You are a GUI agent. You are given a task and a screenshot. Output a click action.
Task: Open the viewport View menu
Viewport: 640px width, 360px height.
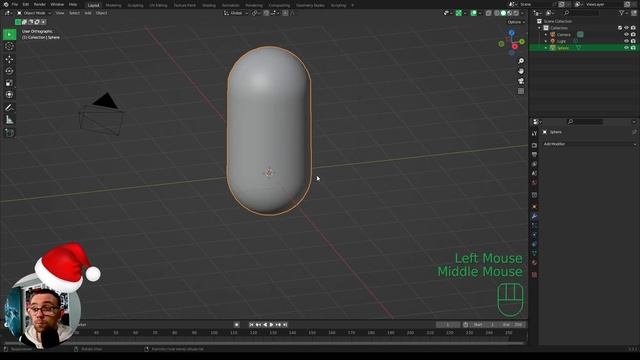60,13
